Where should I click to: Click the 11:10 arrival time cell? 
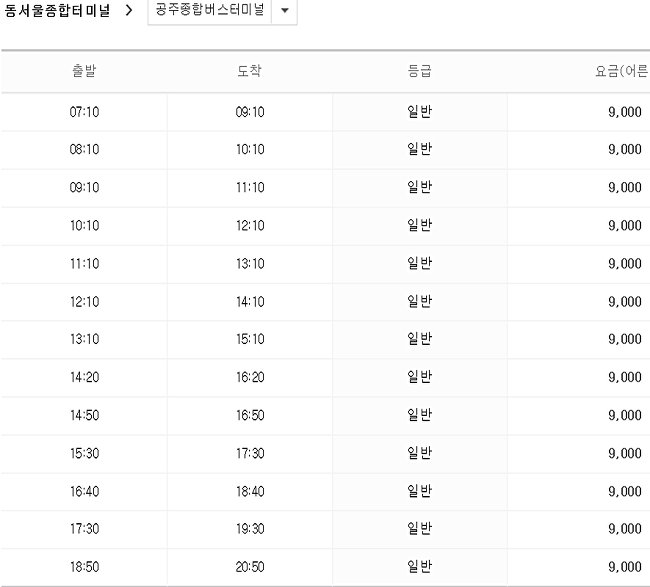(x=250, y=187)
